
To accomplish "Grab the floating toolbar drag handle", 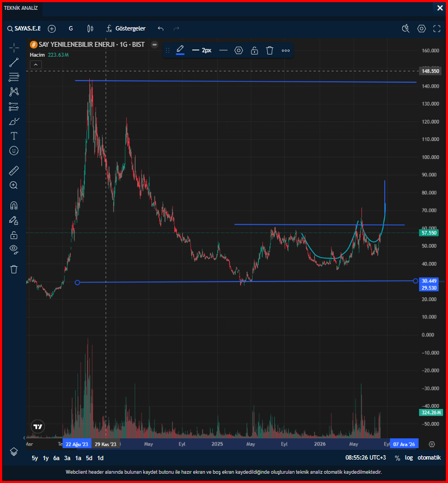I will point(168,51).
